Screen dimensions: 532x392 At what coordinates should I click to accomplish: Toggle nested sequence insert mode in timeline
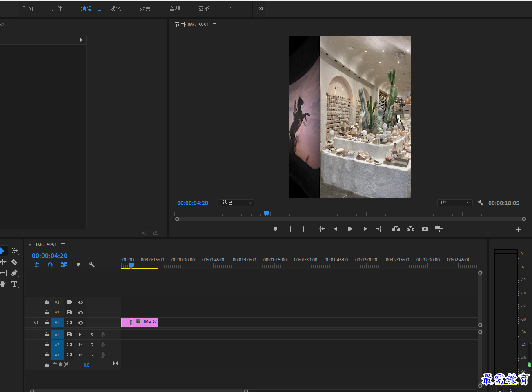click(x=36, y=265)
